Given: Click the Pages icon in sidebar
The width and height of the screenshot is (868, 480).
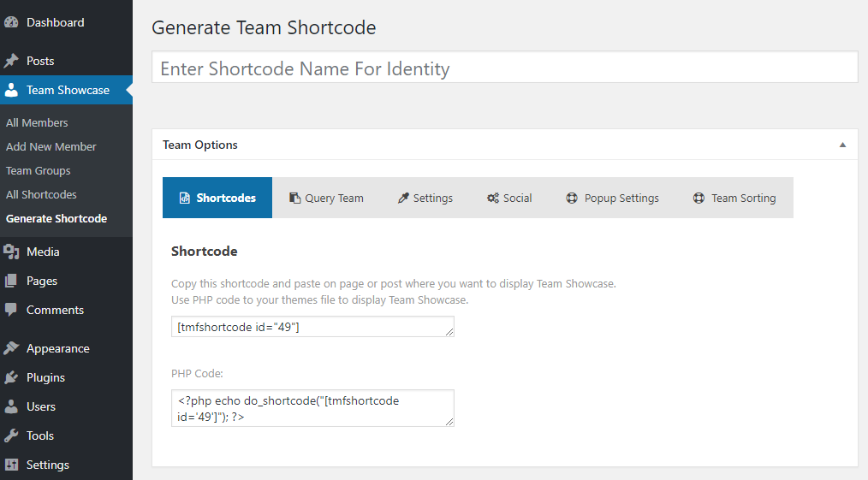Looking at the screenshot, I should [x=11, y=281].
